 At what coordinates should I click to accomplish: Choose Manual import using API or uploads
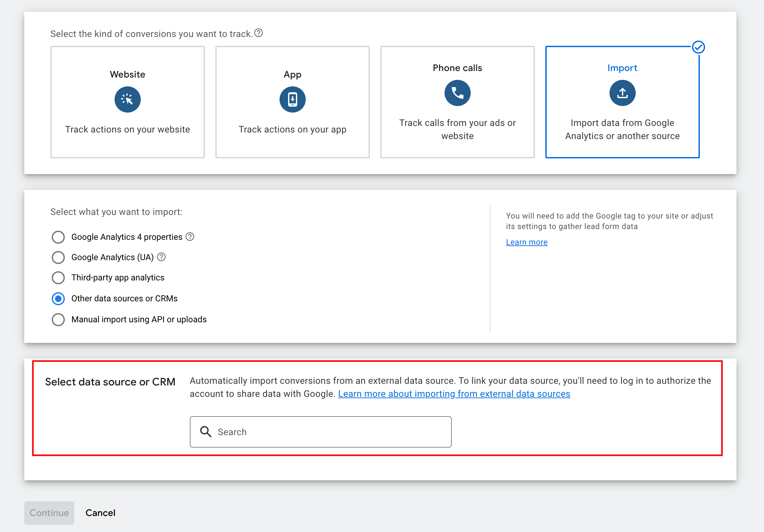[x=58, y=320]
